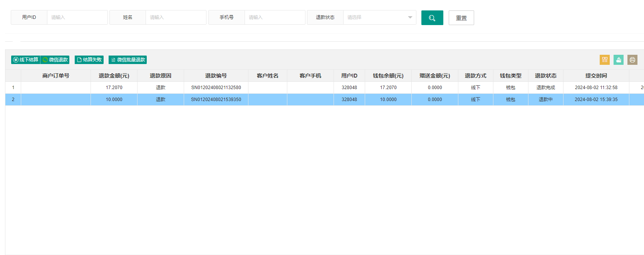Click the 提交时间 column header

596,76
